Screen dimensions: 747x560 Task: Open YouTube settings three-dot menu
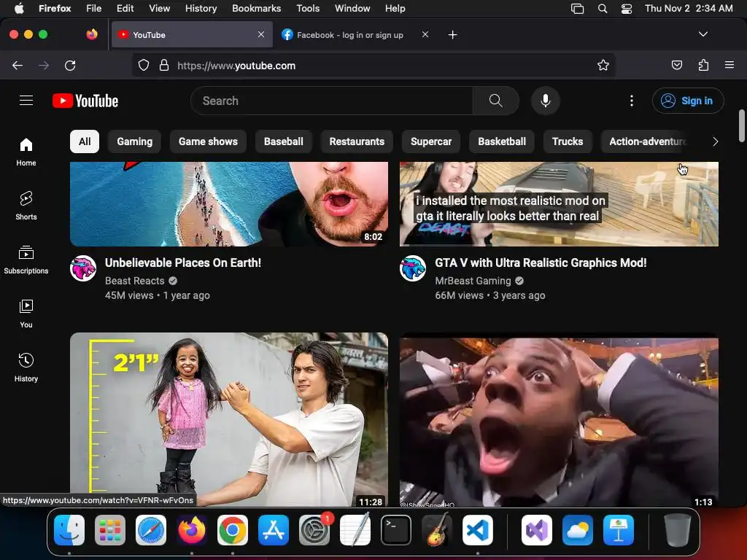coord(632,101)
